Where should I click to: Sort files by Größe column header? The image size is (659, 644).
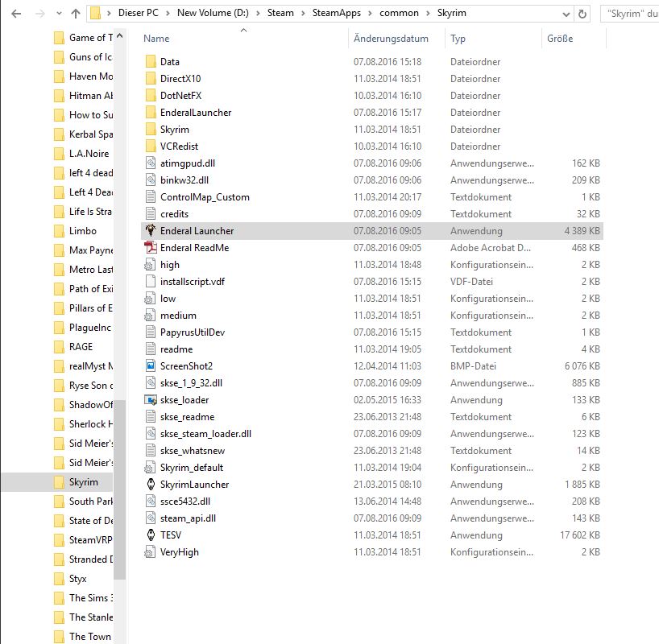[x=560, y=39]
